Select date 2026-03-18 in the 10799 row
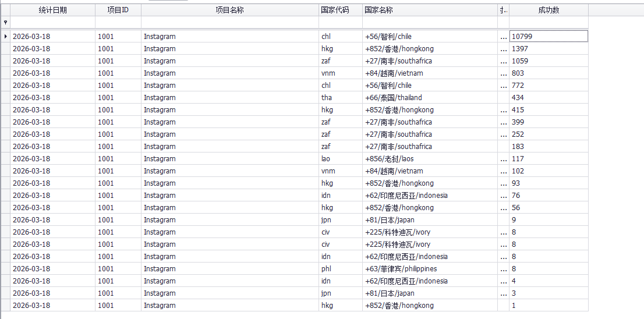Image resolution: width=644 pixels, height=319 pixels. (52, 37)
